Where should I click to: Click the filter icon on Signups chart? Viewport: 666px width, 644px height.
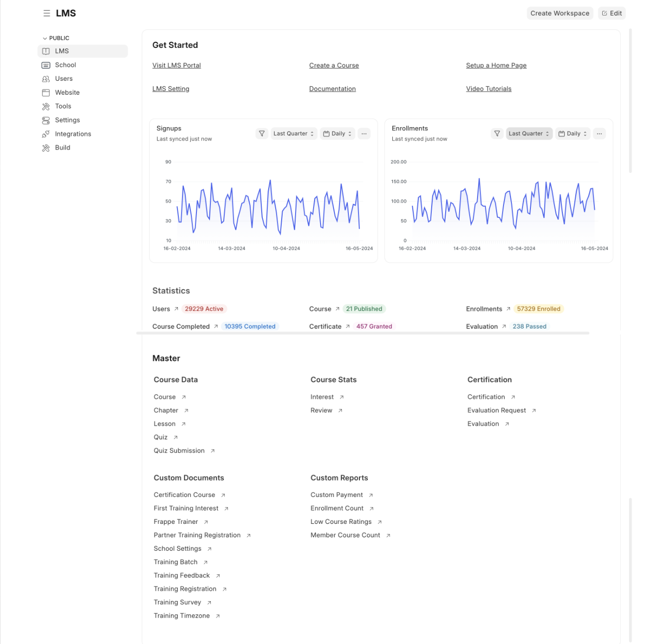262,134
